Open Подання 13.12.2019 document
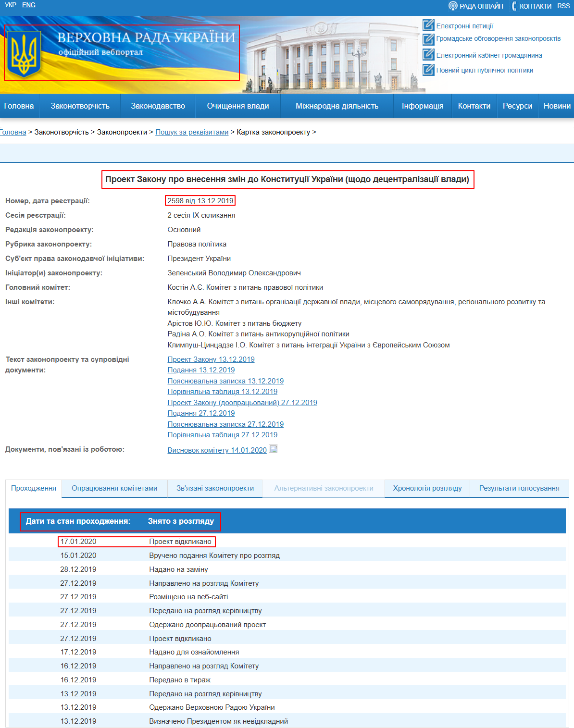Image resolution: width=574 pixels, height=728 pixels. pyautogui.click(x=201, y=370)
